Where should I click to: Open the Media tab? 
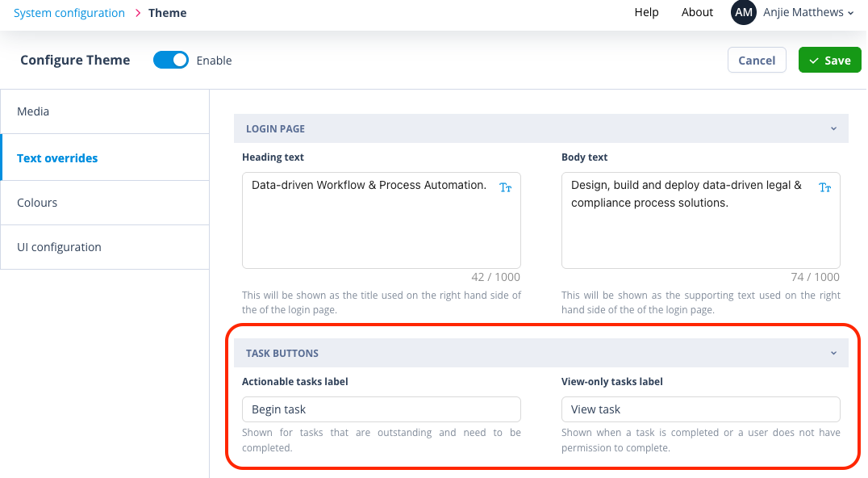105,111
